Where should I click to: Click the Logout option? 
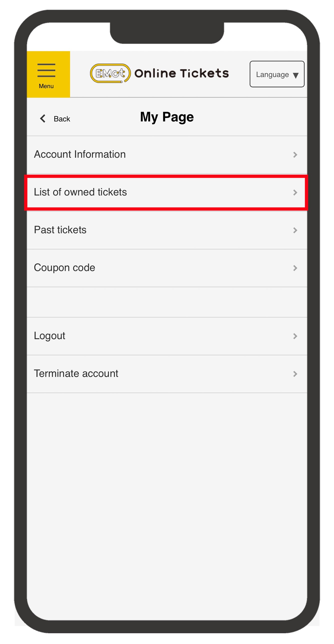tap(167, 336)
